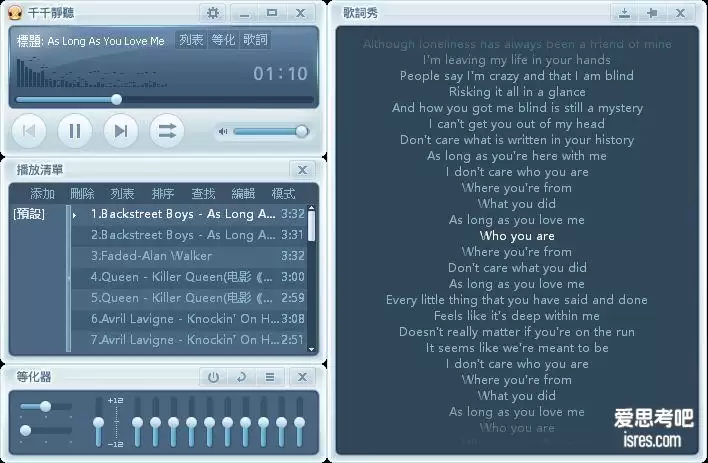Viewport: 708px width, 463px height.
Task: Click the equalizer preamp slider
Action: (x=98, y=422)
